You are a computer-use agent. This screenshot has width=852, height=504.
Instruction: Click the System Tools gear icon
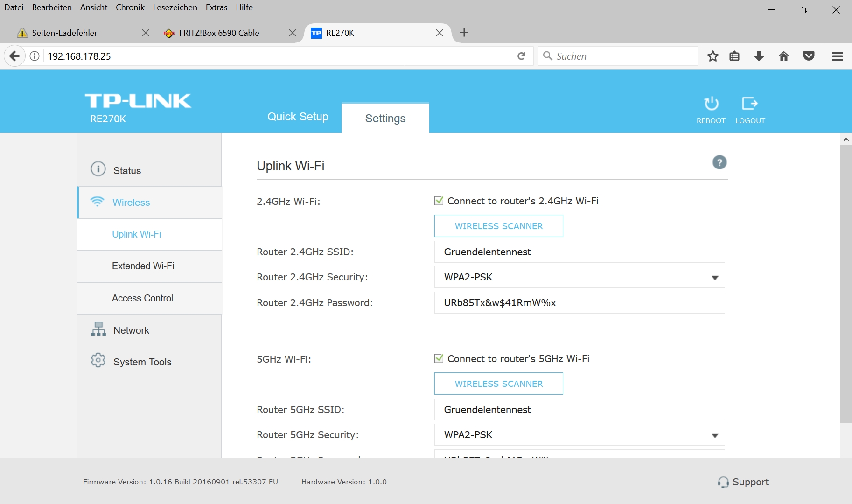pos(98,360)
